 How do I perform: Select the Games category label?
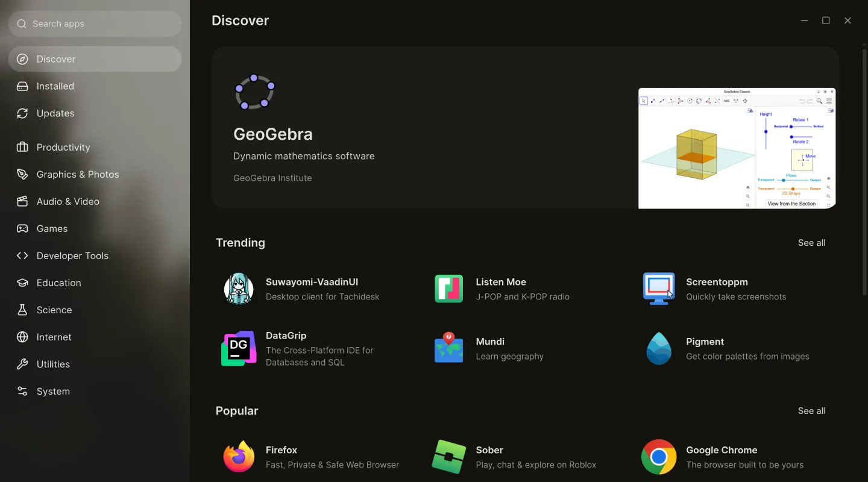coord(52,228)
